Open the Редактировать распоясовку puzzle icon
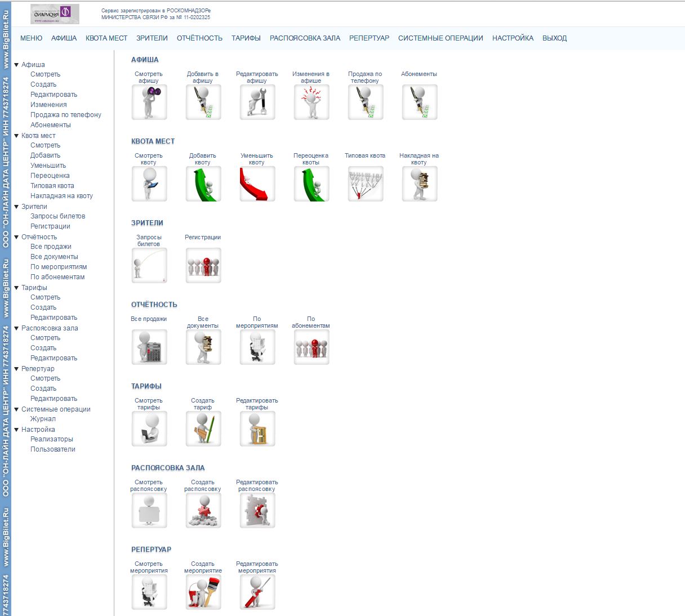Screen dimensions: 685x616 pyautogui.click(x=257, y=510)
